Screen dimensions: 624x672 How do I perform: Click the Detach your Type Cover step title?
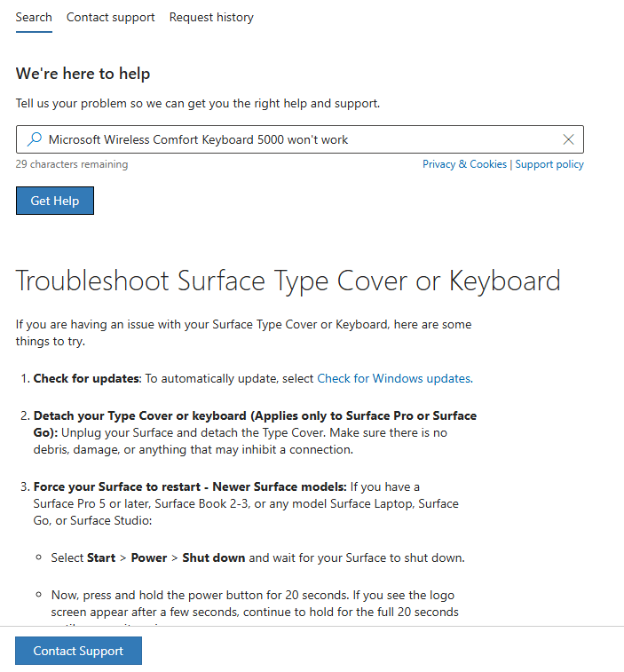click(x=255, y=423)
